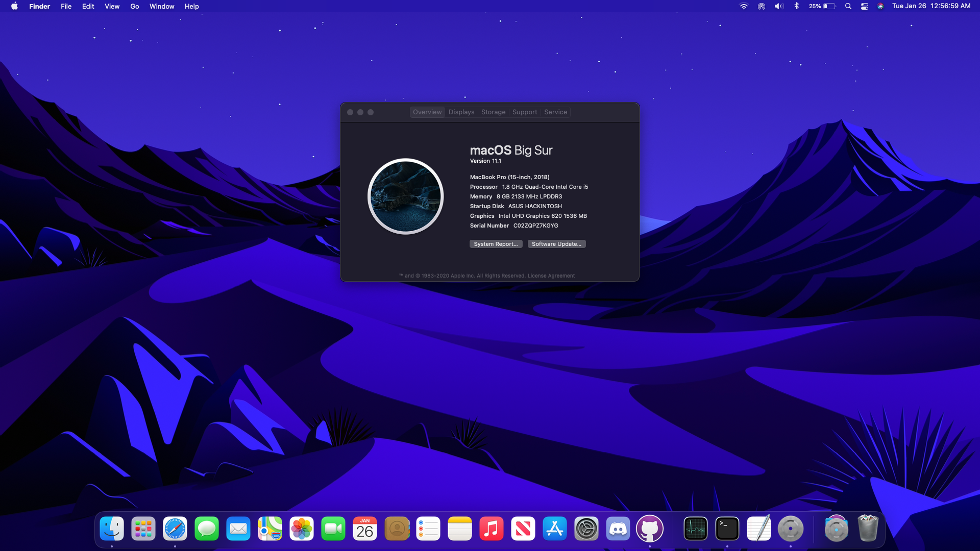Switch to the Storage tab
980x551 pixels.
[493, 112]
